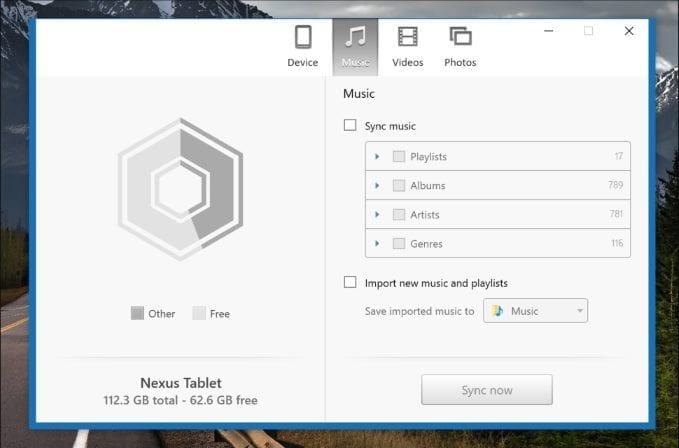
Task: Click the hexagon storage chart graphic
Action: (180, 189)
